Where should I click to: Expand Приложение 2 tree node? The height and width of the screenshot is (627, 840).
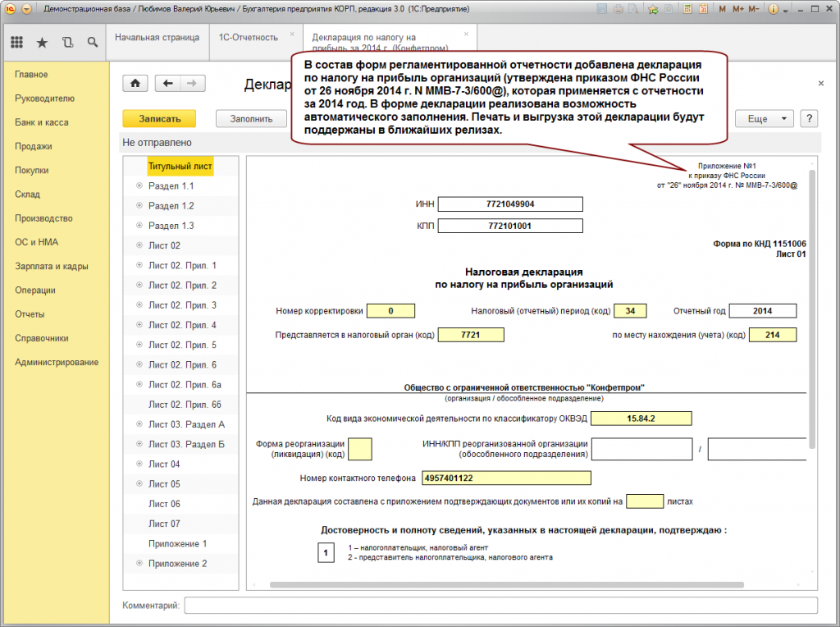tap(139, 563)
